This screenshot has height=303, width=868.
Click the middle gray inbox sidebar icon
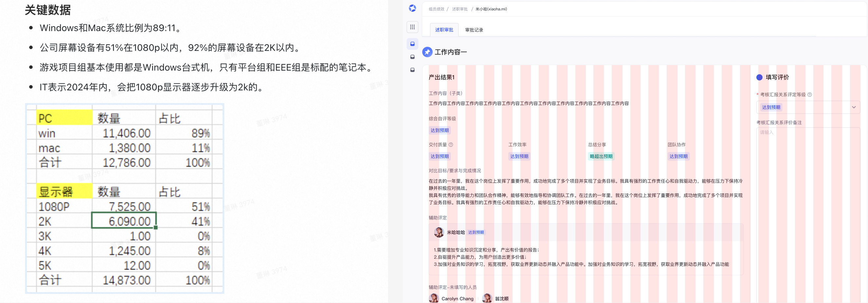412,57
